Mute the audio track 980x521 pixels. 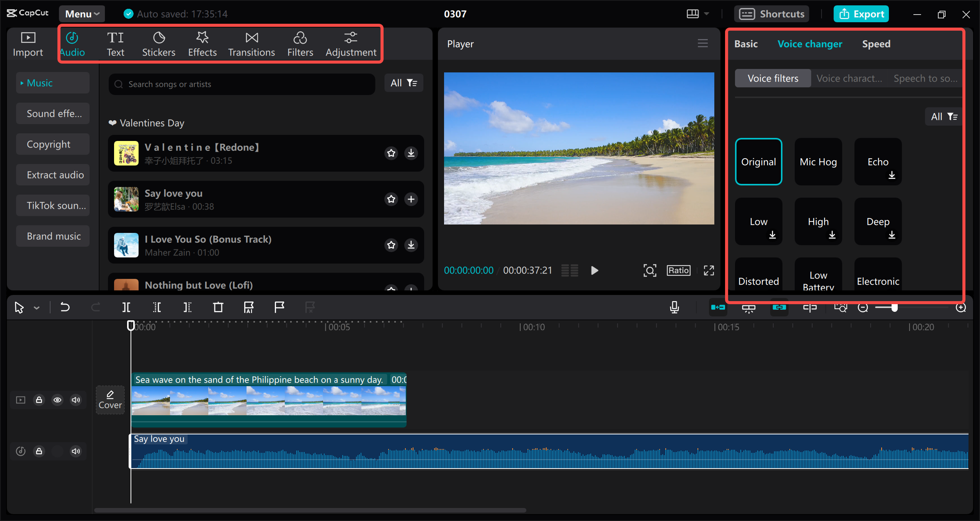tap(75, 451)
